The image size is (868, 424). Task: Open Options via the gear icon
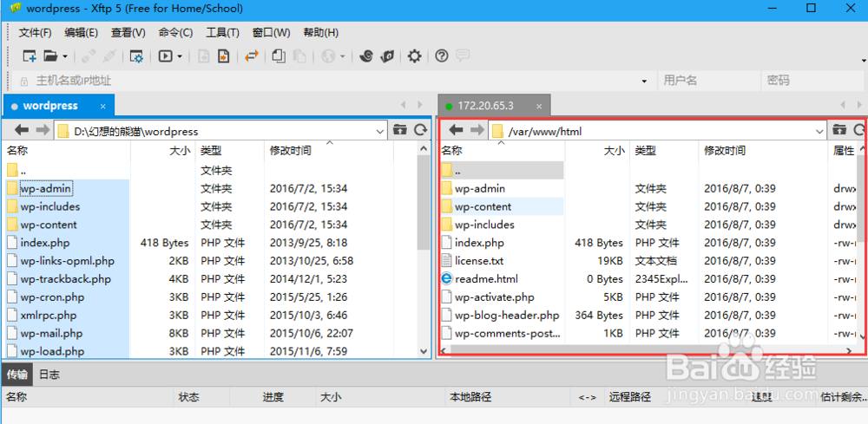point(414,55)
